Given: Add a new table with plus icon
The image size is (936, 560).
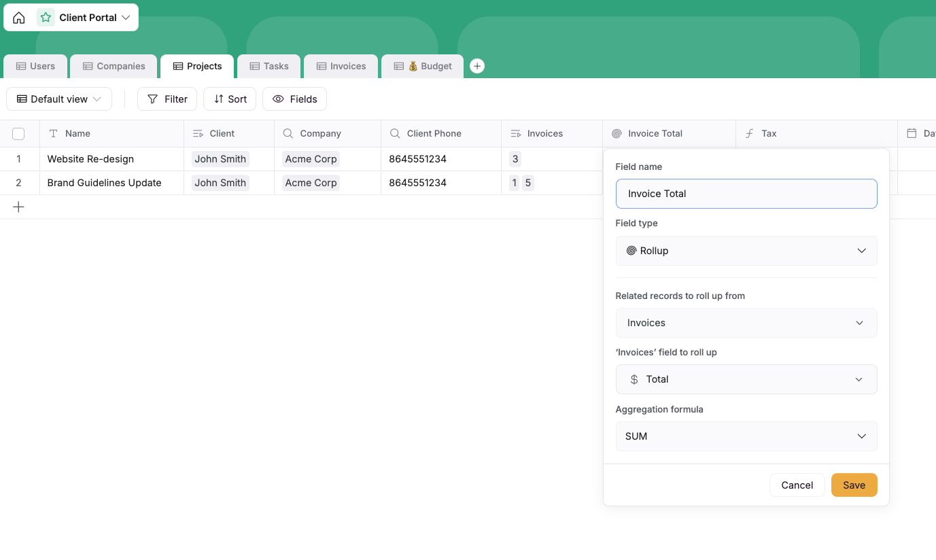Looking at the screenshot, I should click(x=477, y=66).
